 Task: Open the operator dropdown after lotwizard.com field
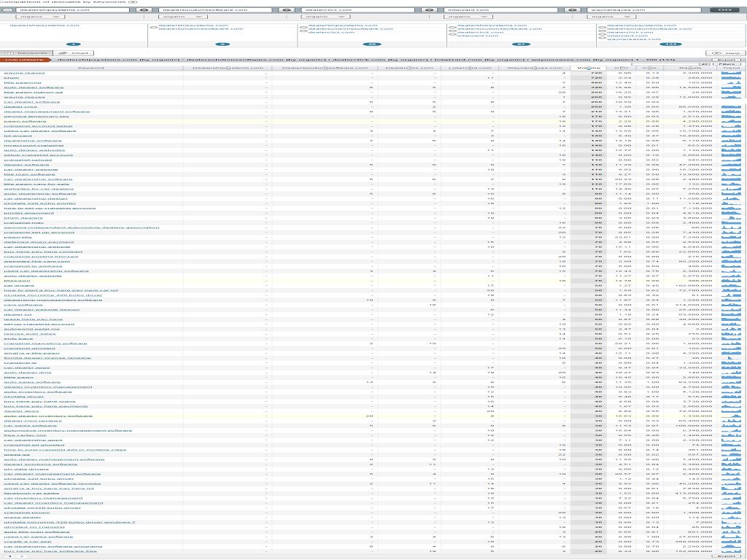[x=572, y=9]
